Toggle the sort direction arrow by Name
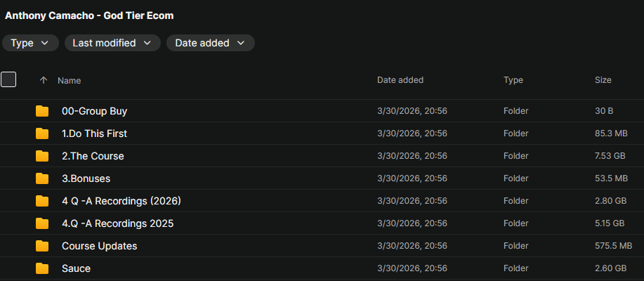The height and width of the screenshot is (281, 644). [x=44, y=81]
